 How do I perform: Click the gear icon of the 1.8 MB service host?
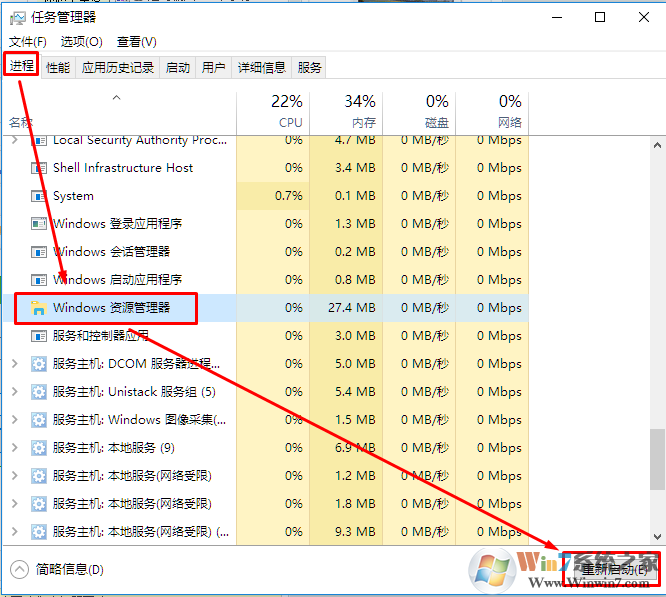tap(39, 504)
